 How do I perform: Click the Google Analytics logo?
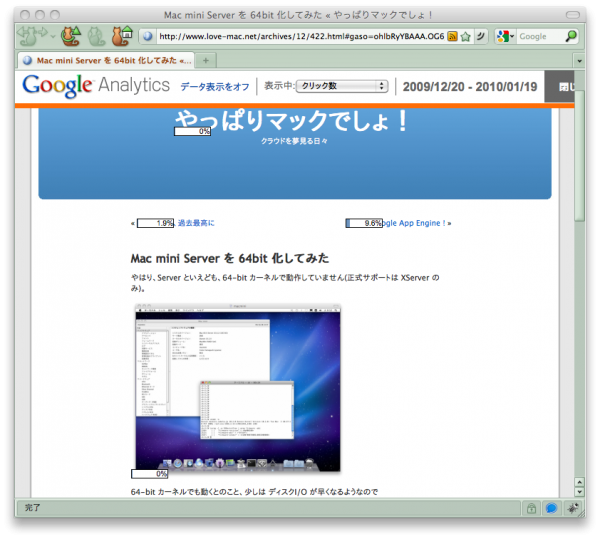[96, 86]
